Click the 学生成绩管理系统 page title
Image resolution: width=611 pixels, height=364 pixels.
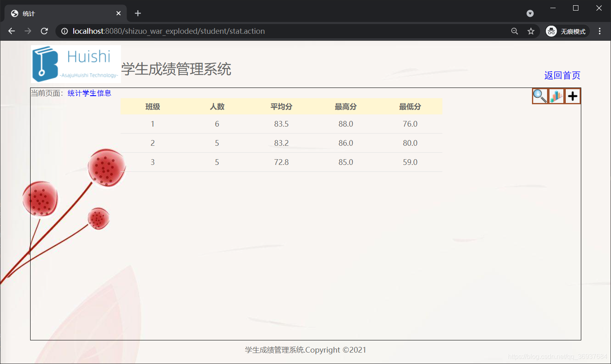pyautogui.click(x=176, y=69)
